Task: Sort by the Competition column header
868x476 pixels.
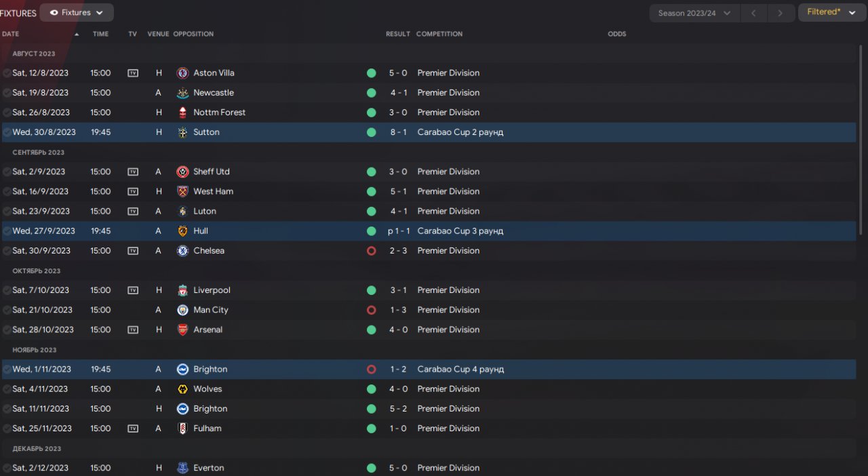Action: [x=439, y=34]
